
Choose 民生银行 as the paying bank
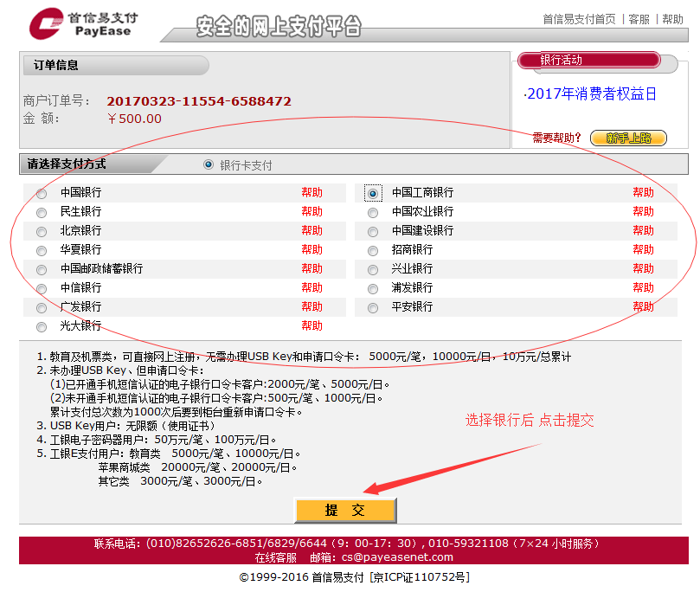pos(42,213)
